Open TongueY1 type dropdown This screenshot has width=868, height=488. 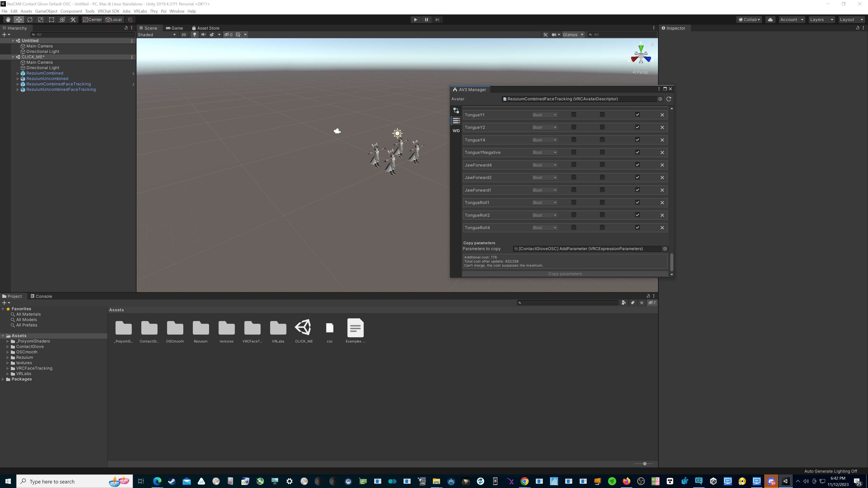click(x=545, y=115)
